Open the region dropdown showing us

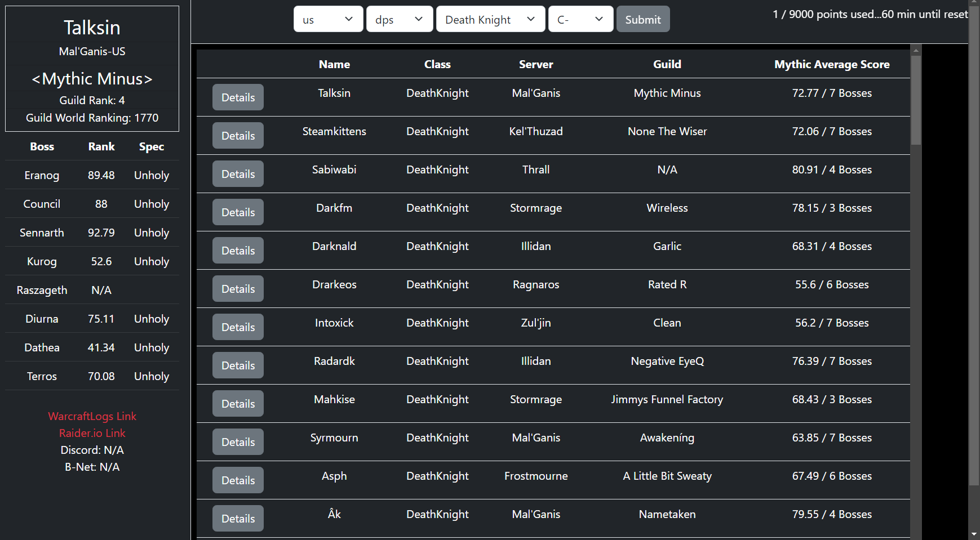(328, 19)
